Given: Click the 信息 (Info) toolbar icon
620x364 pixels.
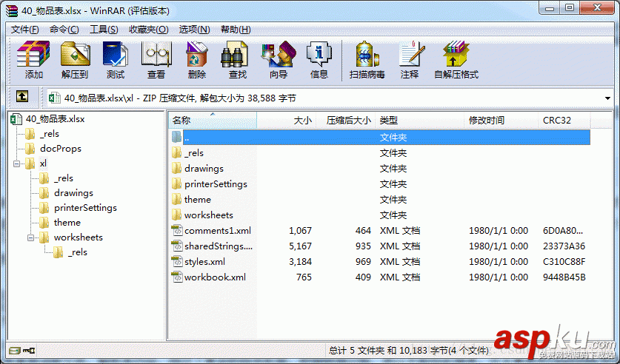Looking at the screenshot, I should click(319, 54).
